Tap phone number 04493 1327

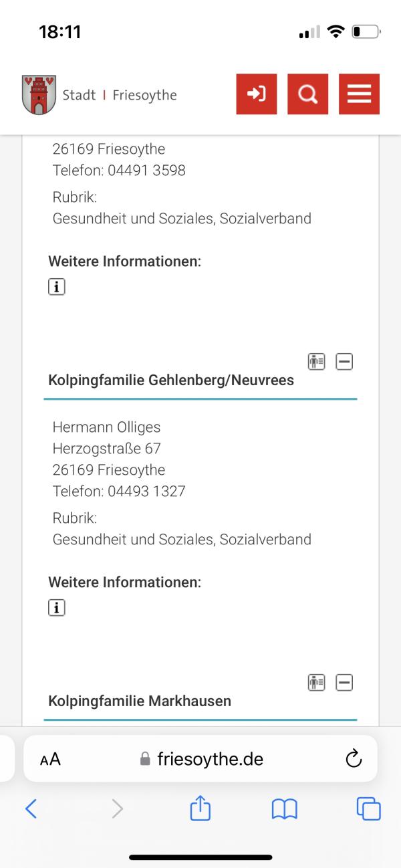(x=146, y=492)
